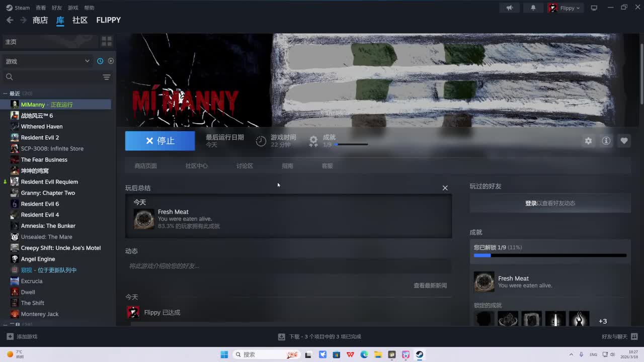
Task: Open the Windows Start menu
Action: (224, 354)
